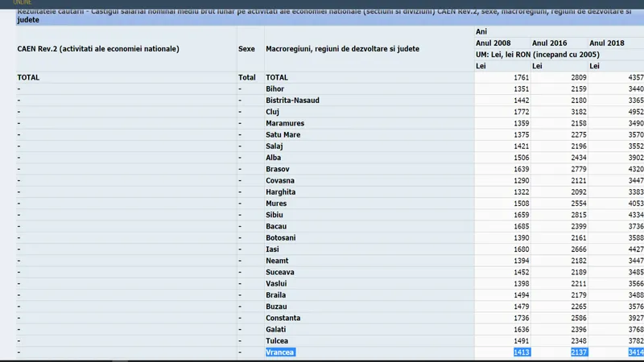
Task: Select the 'Anul 2008' column header
Action: pos(494,42)
